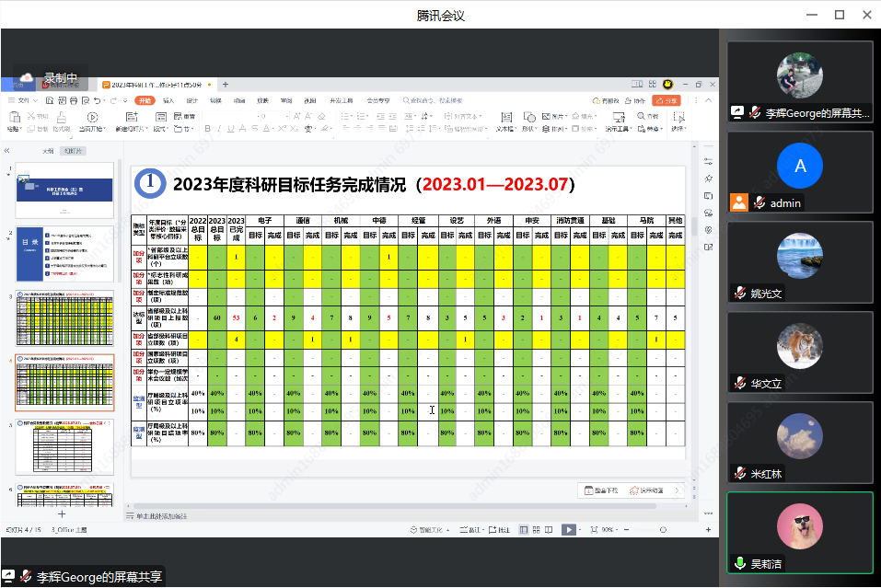Image resolution: width=881 pixels, height=588 pixels.
Task: Click the shapes tool icon
Action: [x=528, y=118]
